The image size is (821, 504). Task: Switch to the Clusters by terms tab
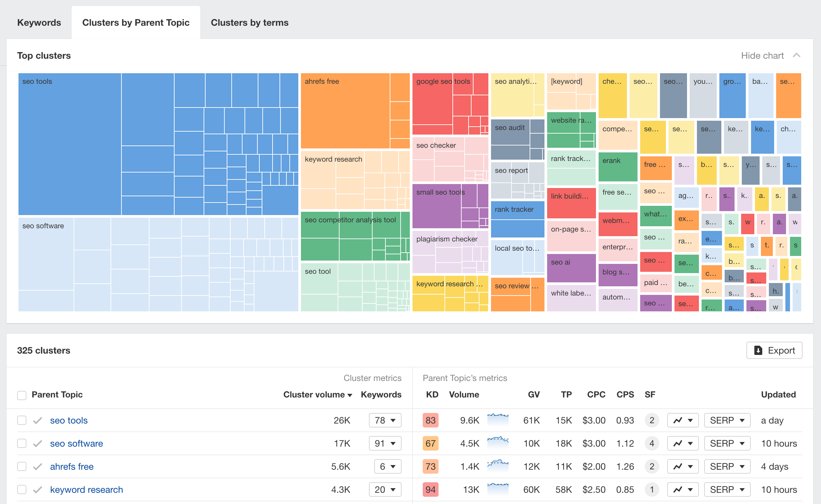coord(249,22)
